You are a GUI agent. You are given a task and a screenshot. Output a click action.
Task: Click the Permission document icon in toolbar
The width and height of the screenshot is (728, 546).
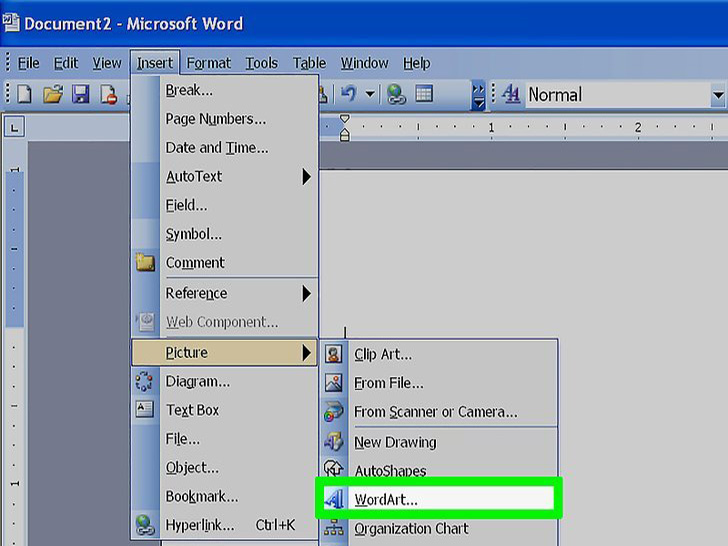point(109,94)
